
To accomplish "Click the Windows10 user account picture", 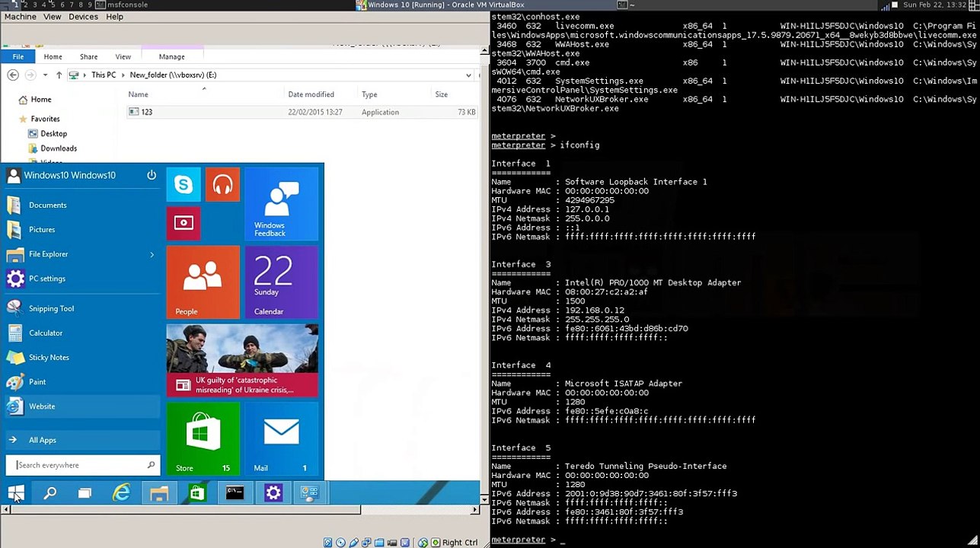I will (14, 176).
